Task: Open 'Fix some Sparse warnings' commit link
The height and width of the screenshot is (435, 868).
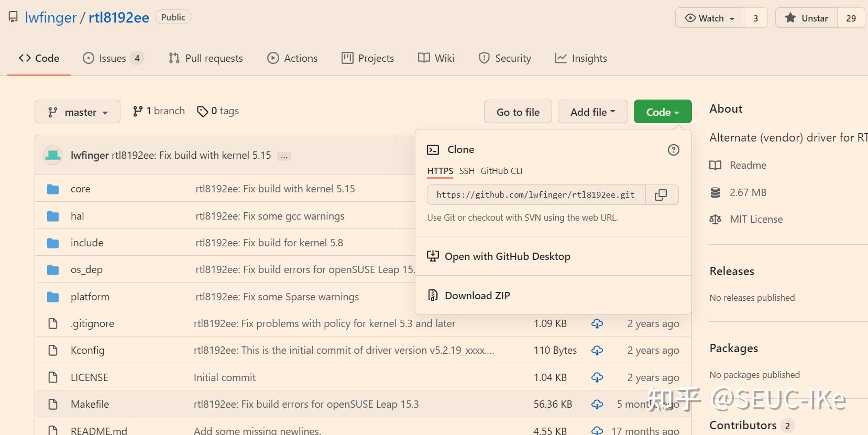Action: coord(277,297)
